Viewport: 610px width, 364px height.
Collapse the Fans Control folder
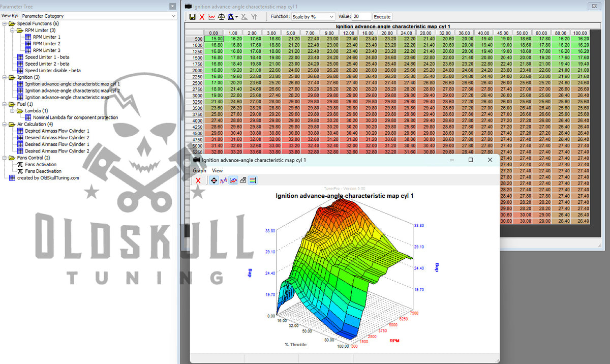(x=4, y=158)
